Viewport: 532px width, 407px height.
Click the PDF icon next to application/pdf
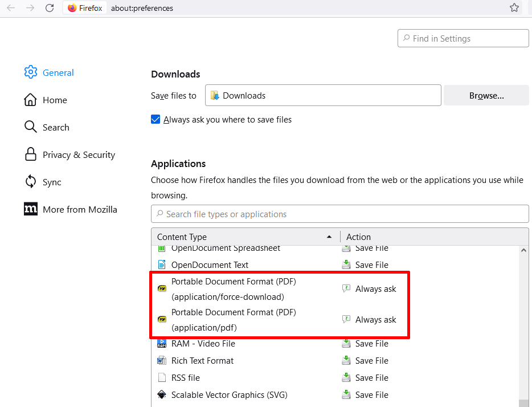(162, 319)
